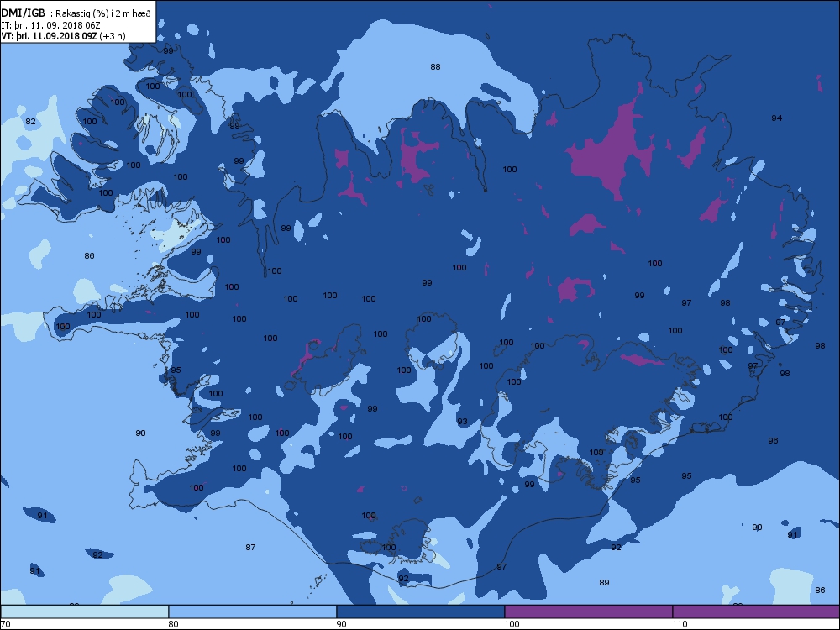
Task: Click the lightest blue 70–80 legend segment
Action: click(x=85, y=612)
